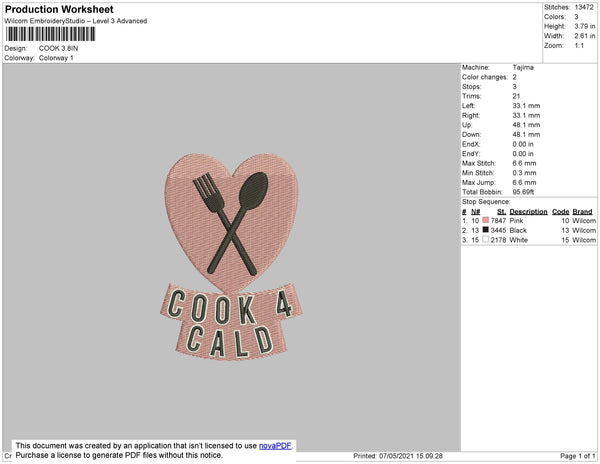The width and height of the screenshot is (600, 464).
Task: Click Wilcom brand in the Pink row
Action: pyautogui.click(x=584, y=221)
